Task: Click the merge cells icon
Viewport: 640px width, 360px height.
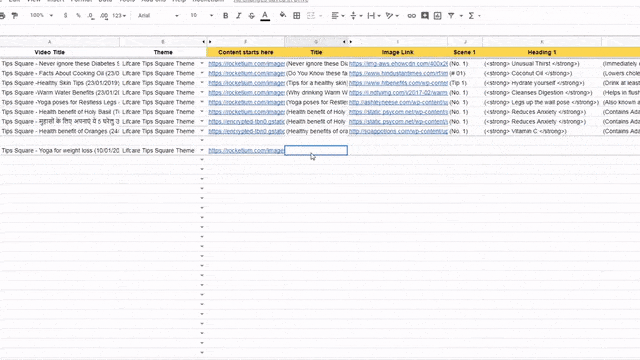Action: (x=311, y=16)
